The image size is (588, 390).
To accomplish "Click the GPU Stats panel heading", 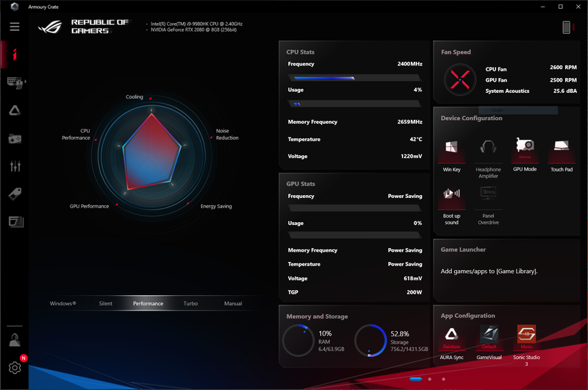I will (301, 184).
